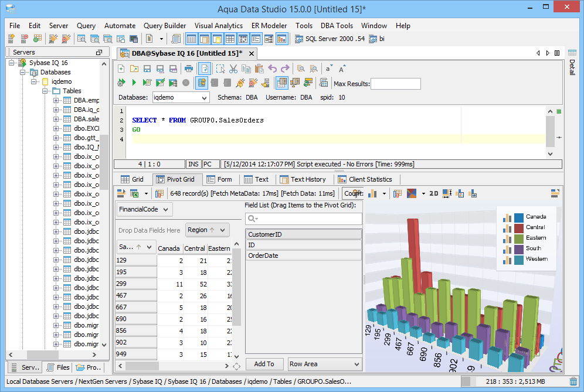The image size is (584, 392).
Task: Click the Add To button
Action: pyautogui.click(x=264, y=364)
